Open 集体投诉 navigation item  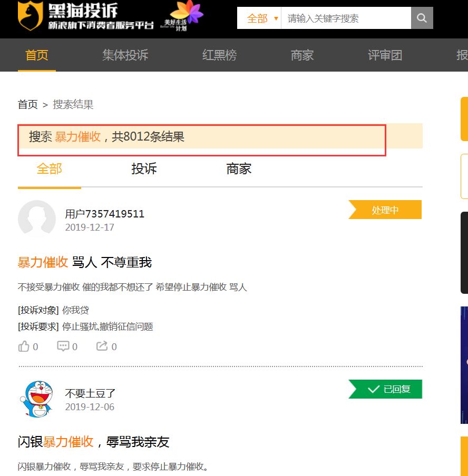(125, 55)
